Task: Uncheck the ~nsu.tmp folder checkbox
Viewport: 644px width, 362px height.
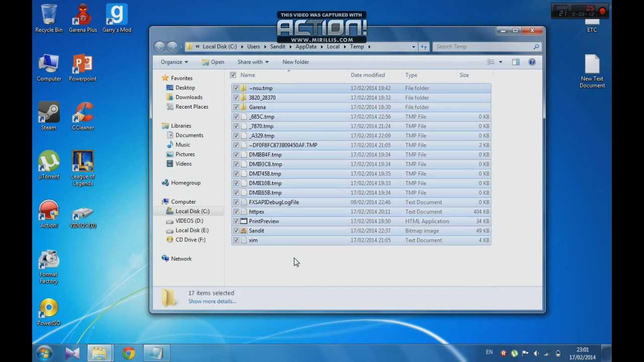Action: pos(236,88)
